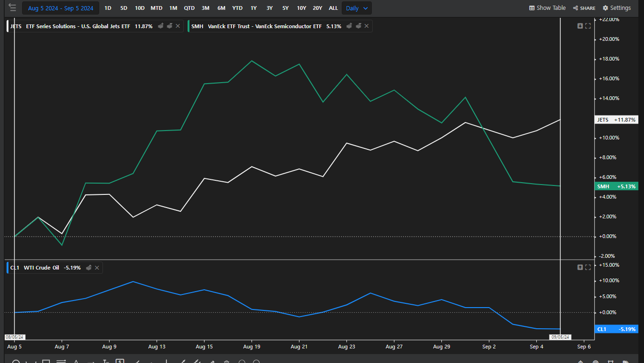The height and width of the screenshot is (363, 644).
Task: Open the Daily interval dropdown
Action: click(x=357, y=8)
